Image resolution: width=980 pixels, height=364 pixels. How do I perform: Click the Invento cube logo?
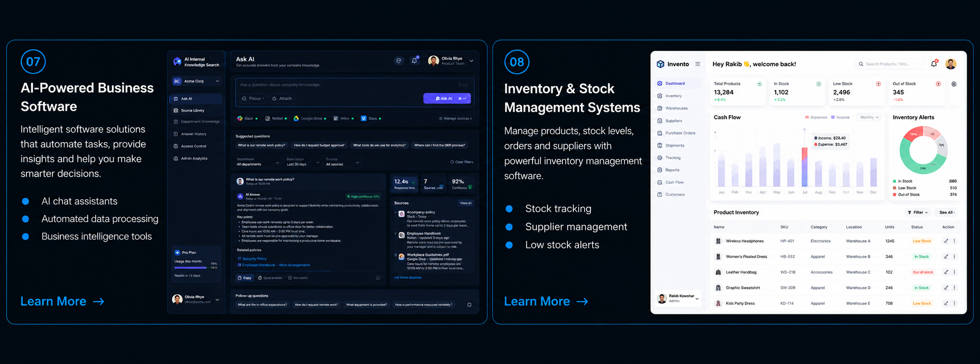tap(660, 64)
